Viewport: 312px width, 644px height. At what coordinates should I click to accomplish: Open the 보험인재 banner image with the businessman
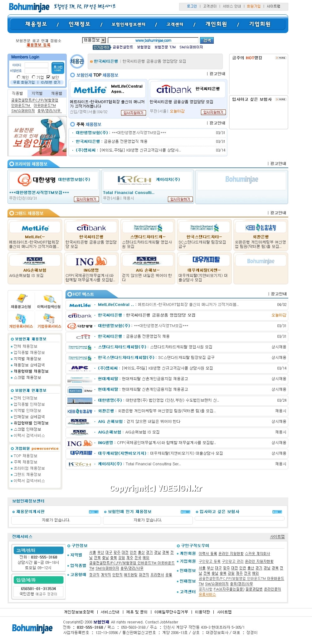37,136
